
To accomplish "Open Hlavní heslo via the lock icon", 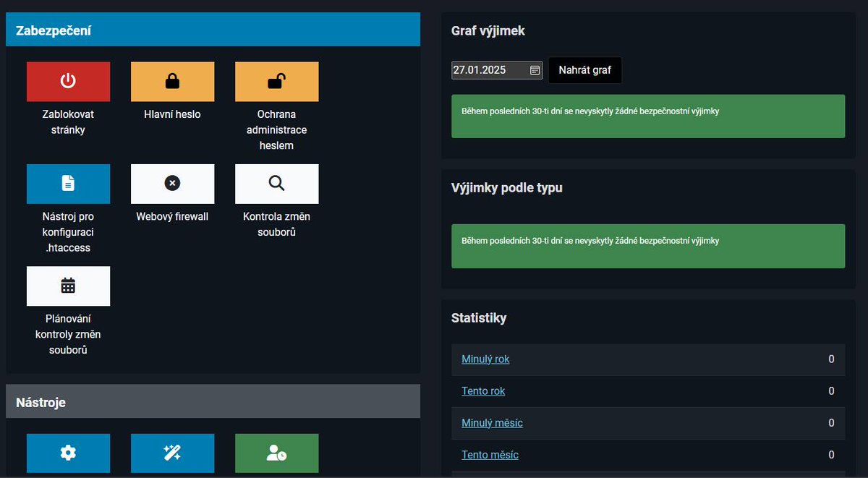I will click(172, 81).
